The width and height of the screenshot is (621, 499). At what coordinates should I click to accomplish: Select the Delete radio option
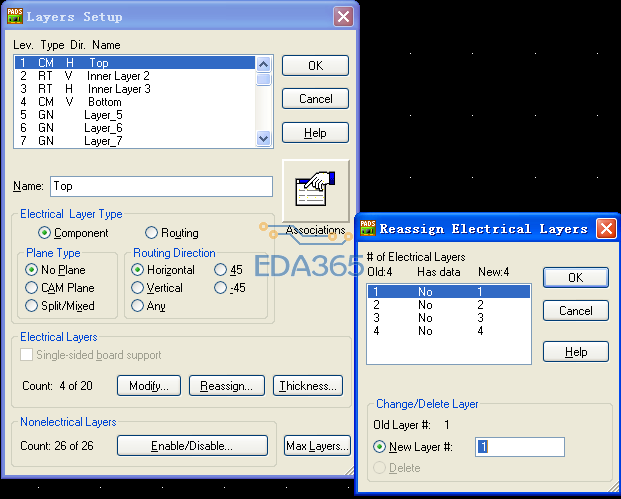pos(379,468)
